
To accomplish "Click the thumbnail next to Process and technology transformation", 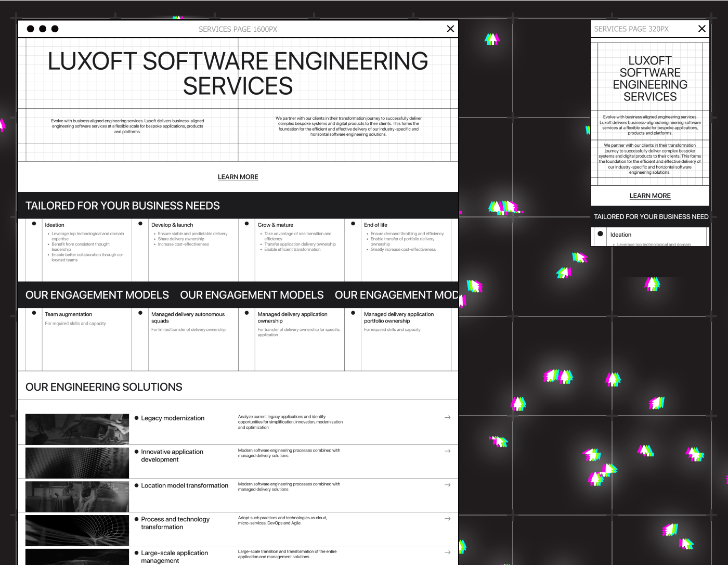I will [x=76, y=530].
